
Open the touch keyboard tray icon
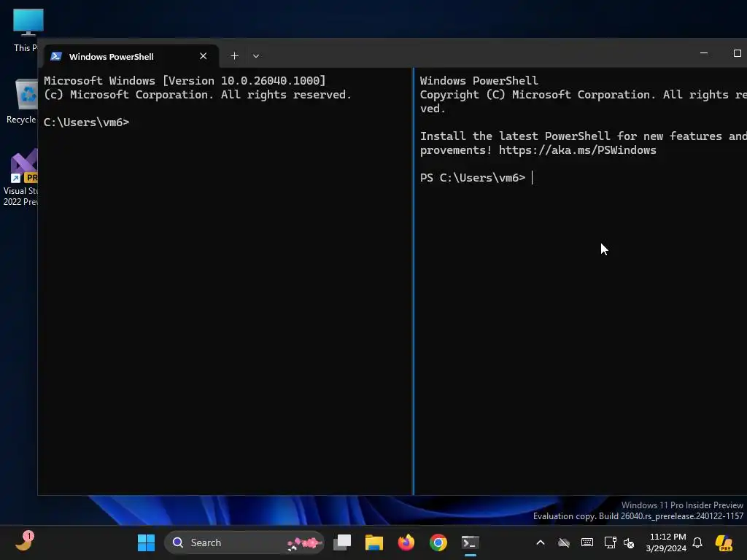pyautogui.click(x=587, y=542)
